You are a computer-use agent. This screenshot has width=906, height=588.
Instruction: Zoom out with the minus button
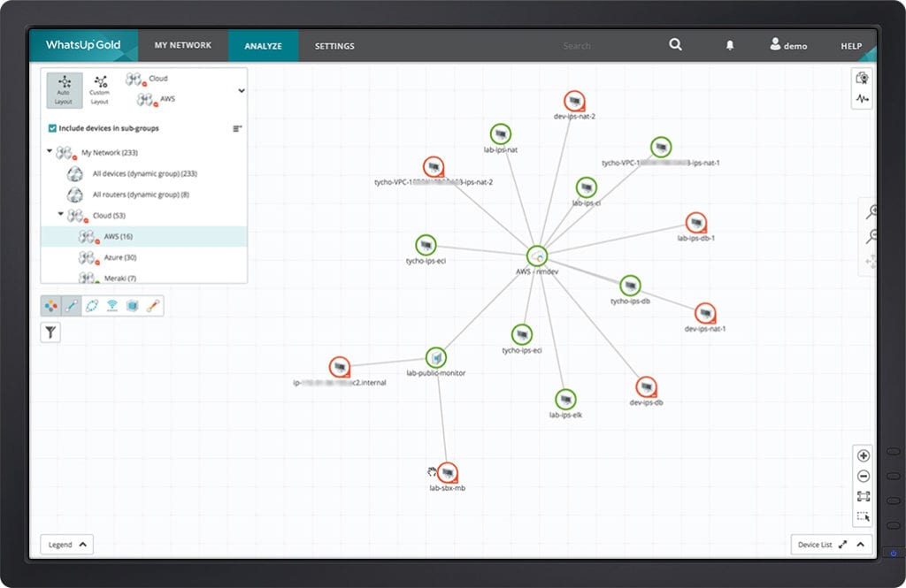pyautogui.click(x=863, y=476)
